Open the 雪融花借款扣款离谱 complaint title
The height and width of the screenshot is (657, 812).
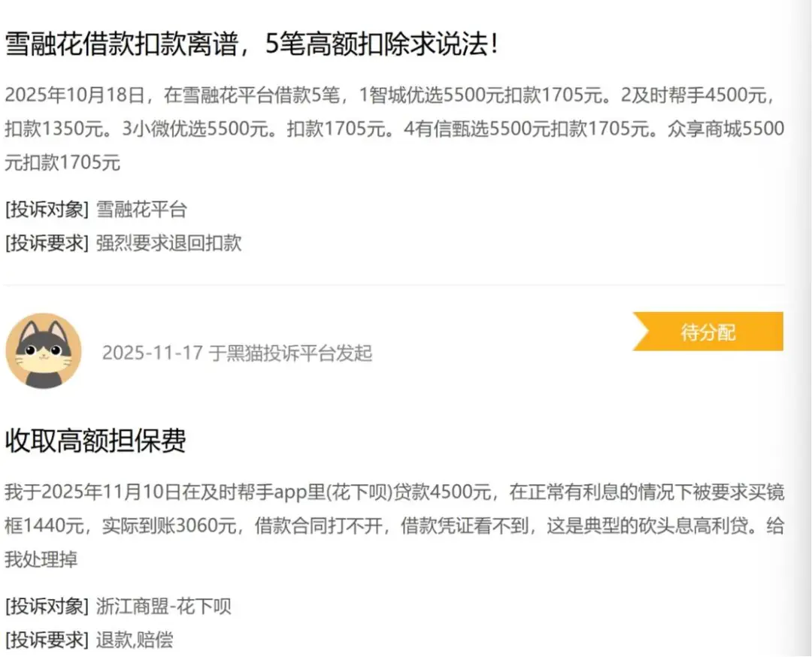(252, 44)
